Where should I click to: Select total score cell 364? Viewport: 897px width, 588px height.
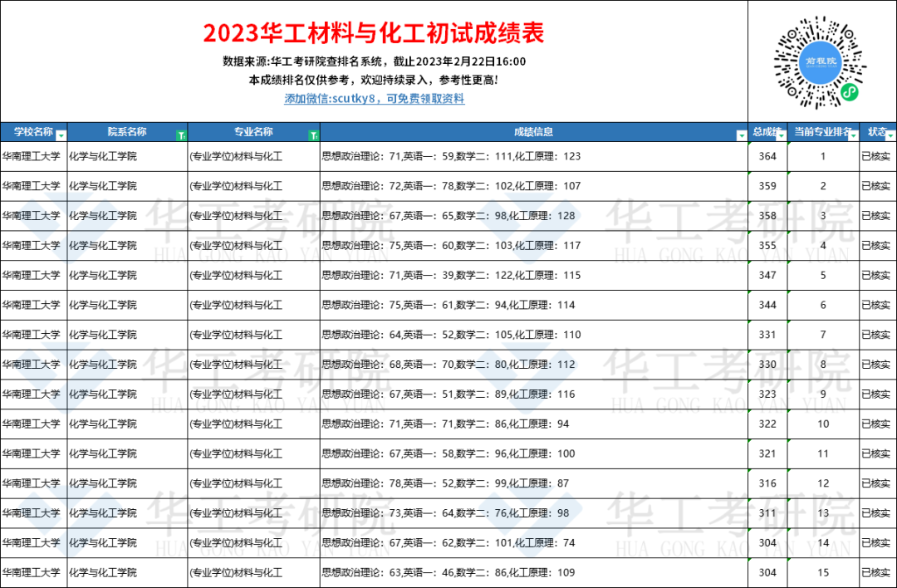[x=767, y=156]
